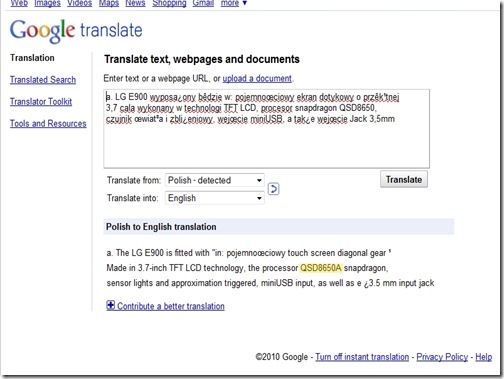Click the swap languages icon

click(273, 189)
